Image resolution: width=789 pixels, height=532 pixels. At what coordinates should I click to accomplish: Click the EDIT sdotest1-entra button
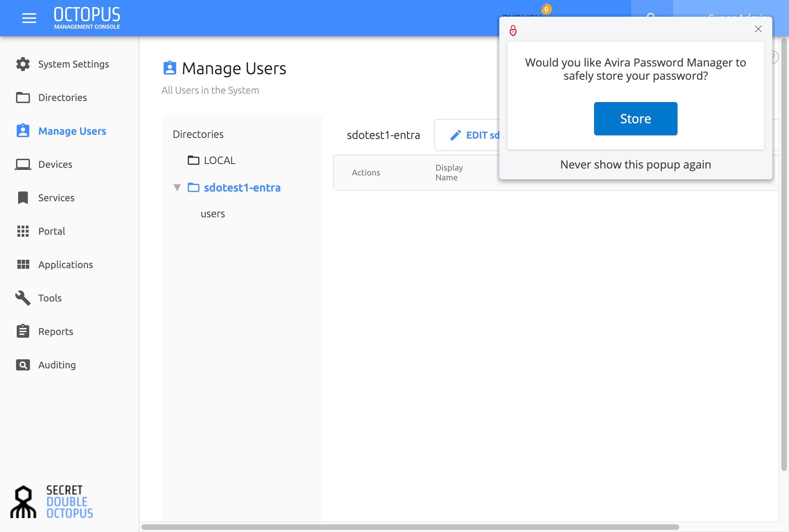(x=467, y=135)
